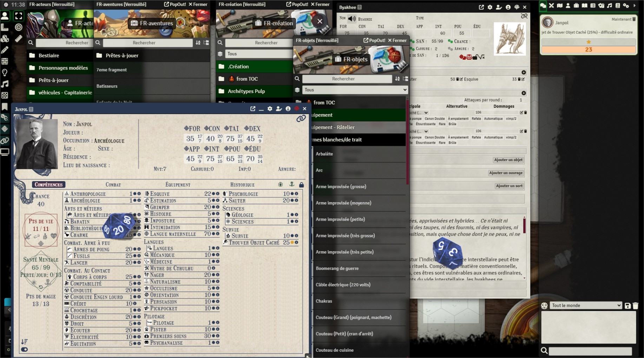Image resolution: width=644 pixels, height=358 pixels.
Task: Click sort icon in FR-aventures search bar
Action: point(198,43)
